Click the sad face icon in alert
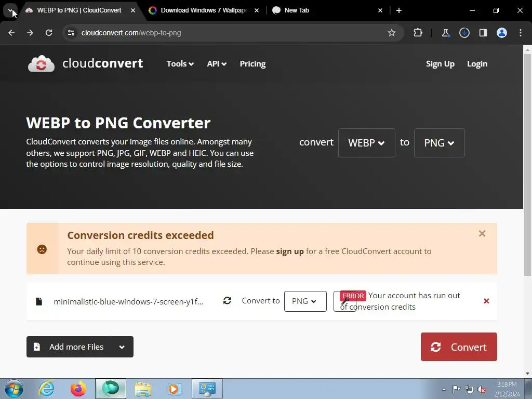The height and width of the screenshot is (399, 532). 42,249
